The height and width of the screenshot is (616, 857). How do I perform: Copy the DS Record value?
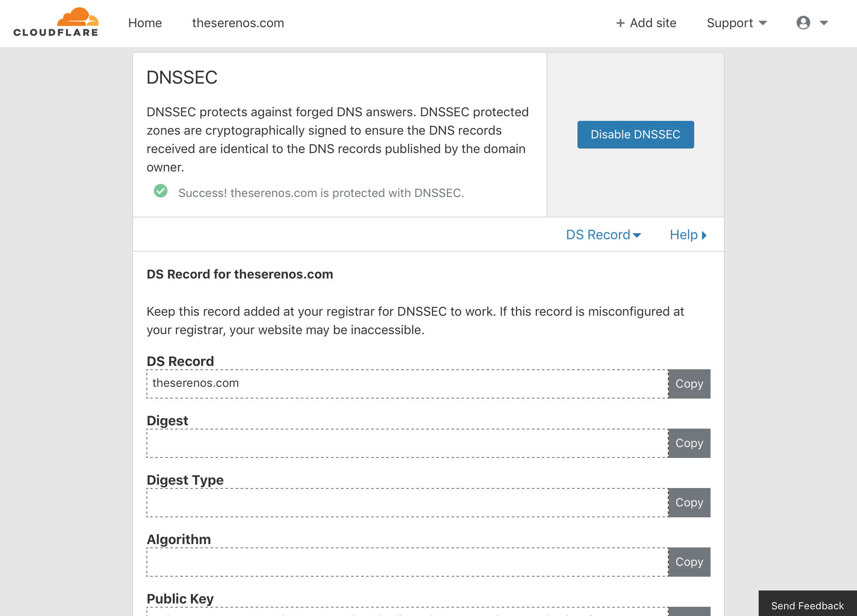pos(689,384)
